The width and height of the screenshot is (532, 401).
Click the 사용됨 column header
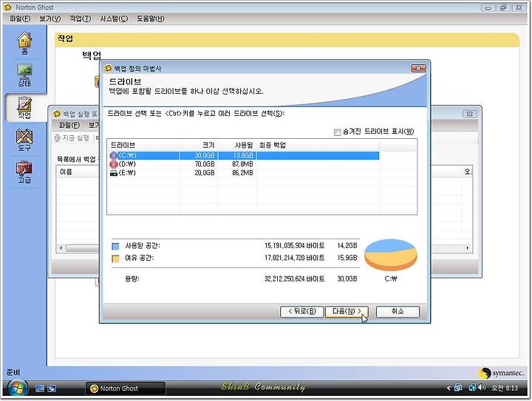[x=237, y=145]
